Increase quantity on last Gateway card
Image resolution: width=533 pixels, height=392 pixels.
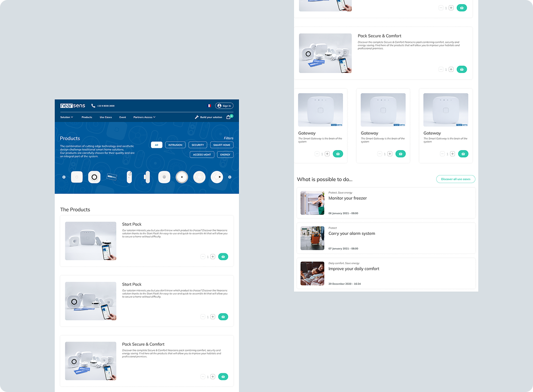[x=453, y=154]
